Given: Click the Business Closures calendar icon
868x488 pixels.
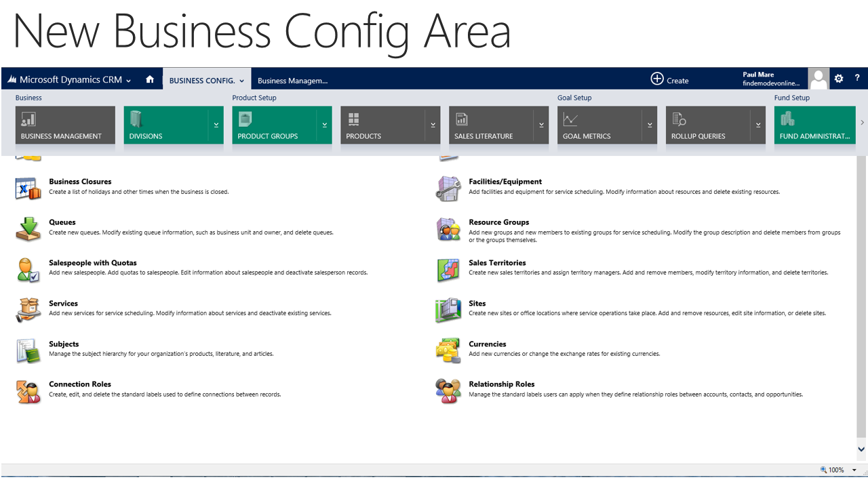Looking at the screenshot, I should 28,188.
